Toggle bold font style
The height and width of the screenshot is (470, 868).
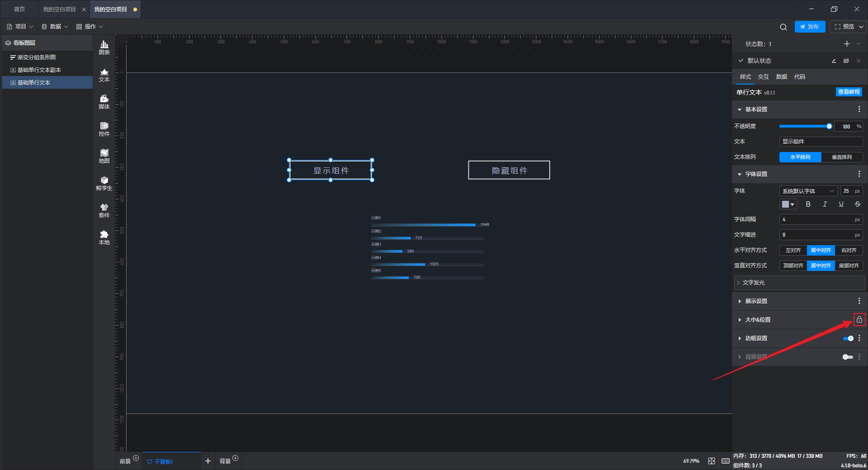[x=808, y=204]
